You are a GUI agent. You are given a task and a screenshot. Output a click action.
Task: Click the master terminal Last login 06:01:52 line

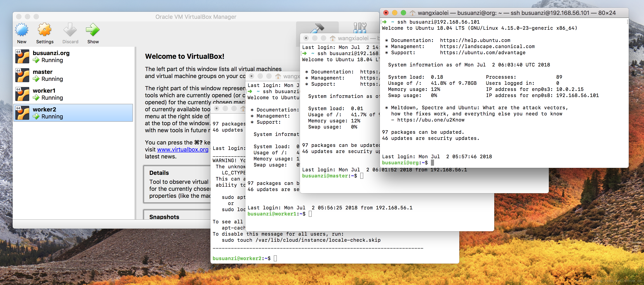click(384, 170)
